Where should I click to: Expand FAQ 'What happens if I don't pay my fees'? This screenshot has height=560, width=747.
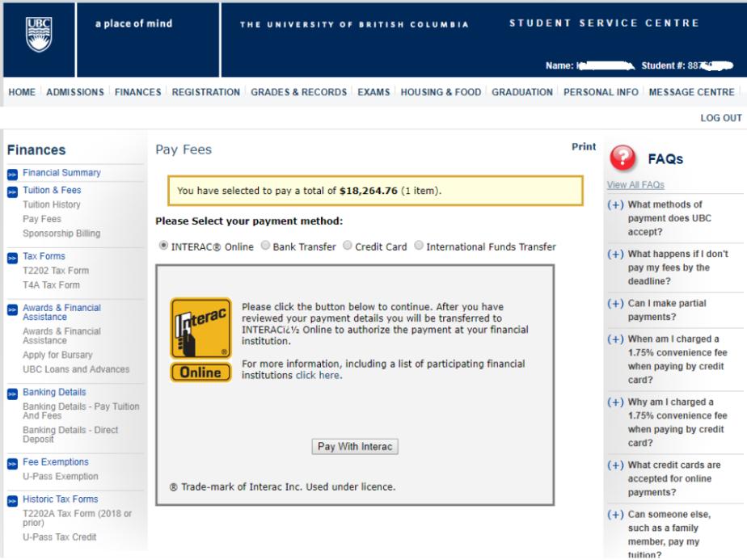click(615, 255)
